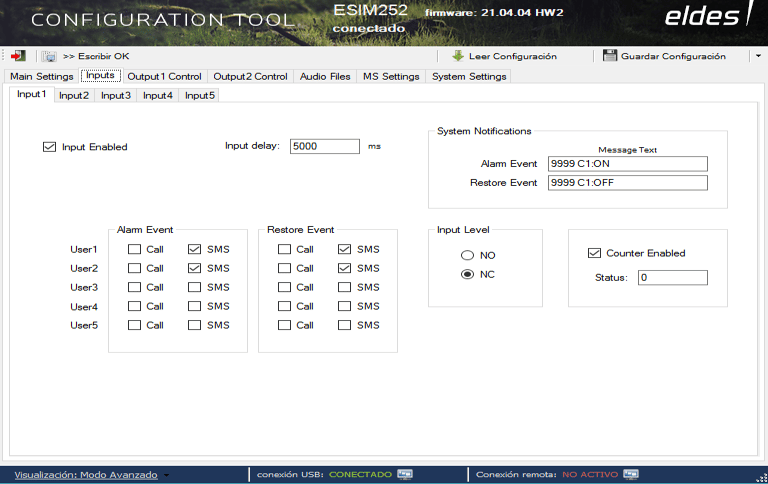Click the Leer Configuración button label

click(518, 56)
